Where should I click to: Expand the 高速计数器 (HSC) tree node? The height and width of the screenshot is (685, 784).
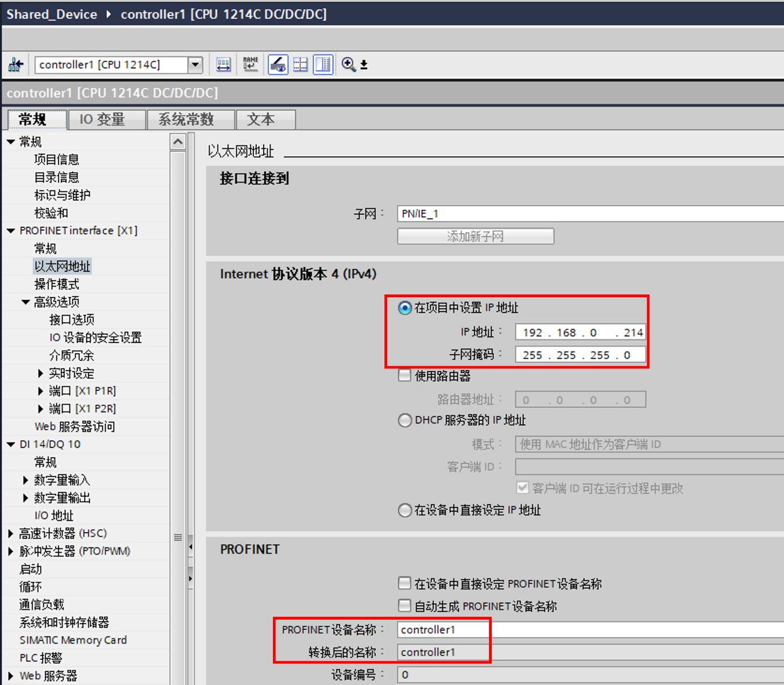[11, 533]
